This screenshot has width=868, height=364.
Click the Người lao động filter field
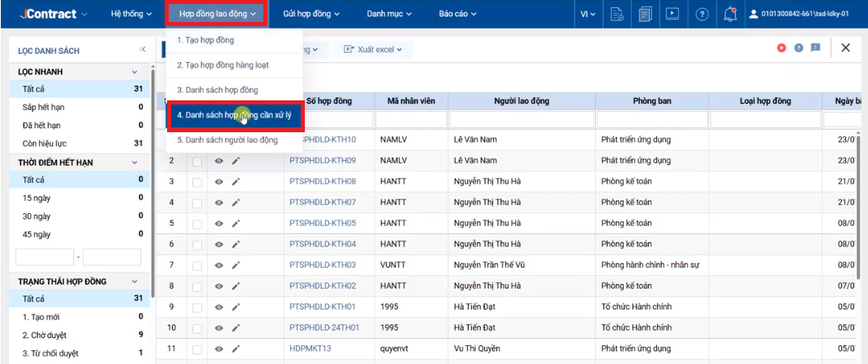click(x=522, y=120)
